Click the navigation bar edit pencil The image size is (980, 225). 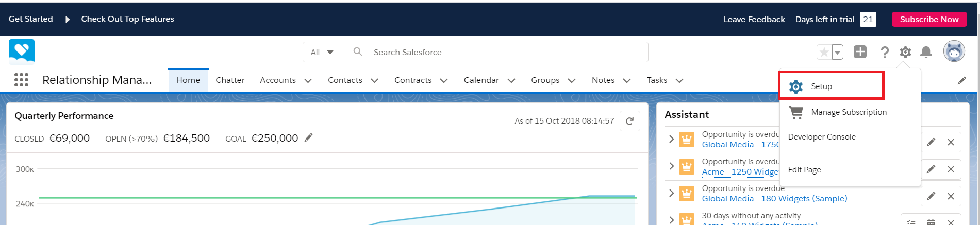(x=961, y=81)
